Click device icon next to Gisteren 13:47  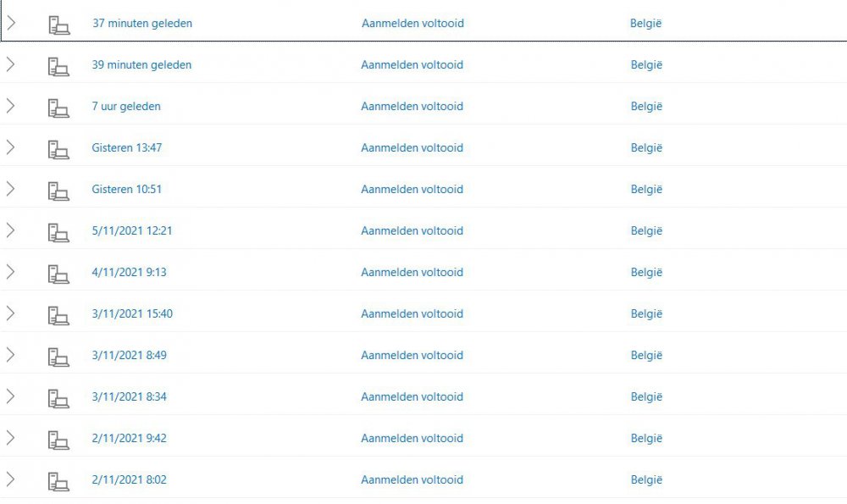pos(58,148)
